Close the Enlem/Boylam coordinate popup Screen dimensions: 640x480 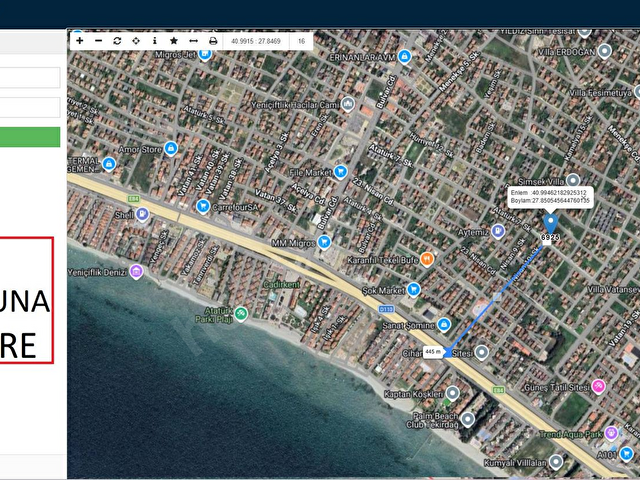click(x=584, y=197)
